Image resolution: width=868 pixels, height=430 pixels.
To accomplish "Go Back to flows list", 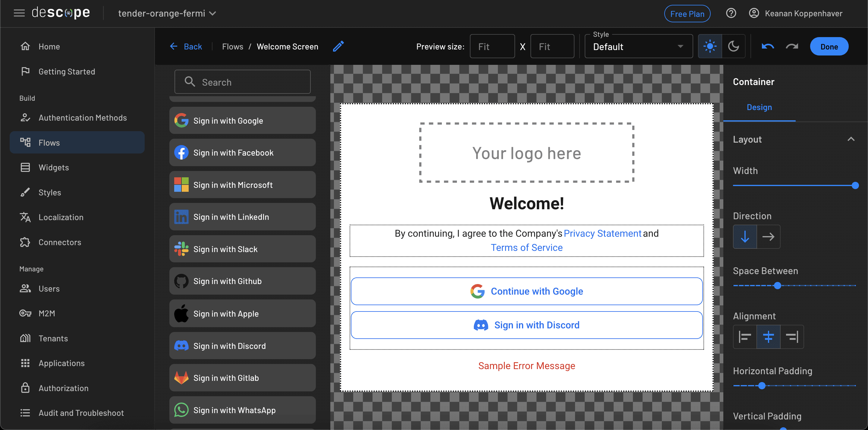I will (186, 46).
